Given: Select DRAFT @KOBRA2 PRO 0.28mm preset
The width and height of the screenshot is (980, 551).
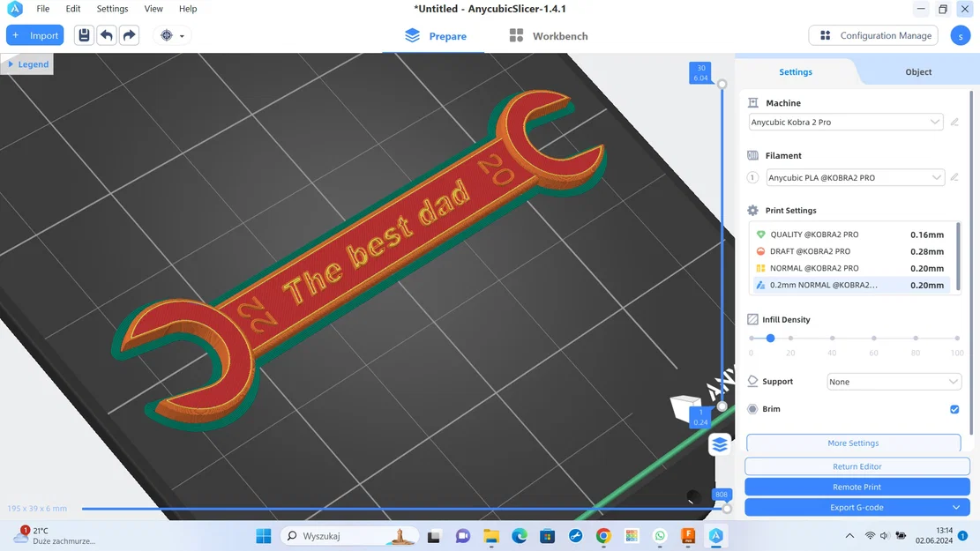Looking at the screenshot, I should (x=850, y=251).
